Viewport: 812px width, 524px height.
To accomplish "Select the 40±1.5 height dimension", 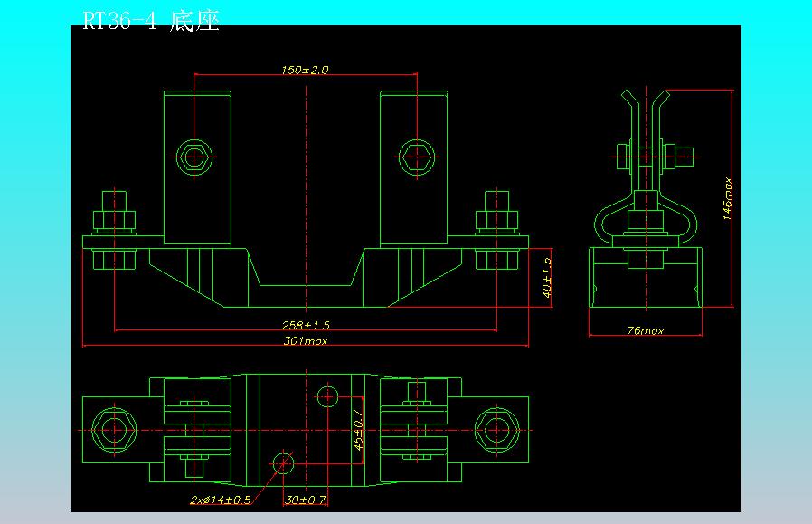I will pyautogui.click(x=547, y=278).
